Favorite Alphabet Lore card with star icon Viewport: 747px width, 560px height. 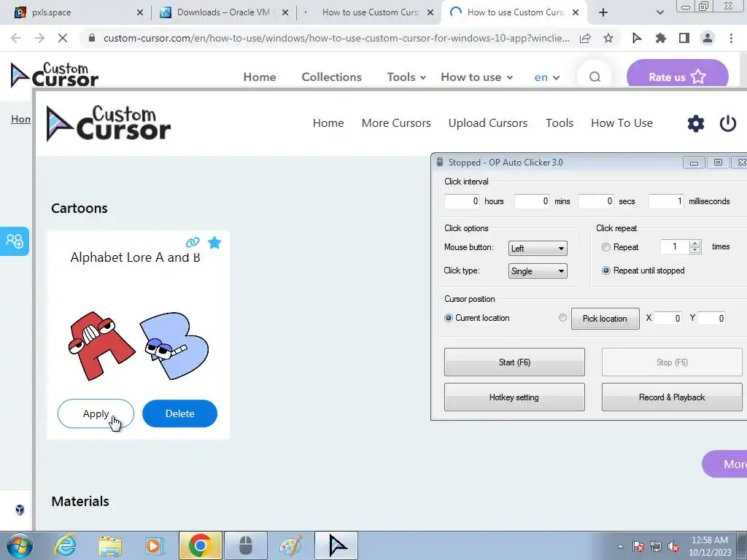pos(214,243)
